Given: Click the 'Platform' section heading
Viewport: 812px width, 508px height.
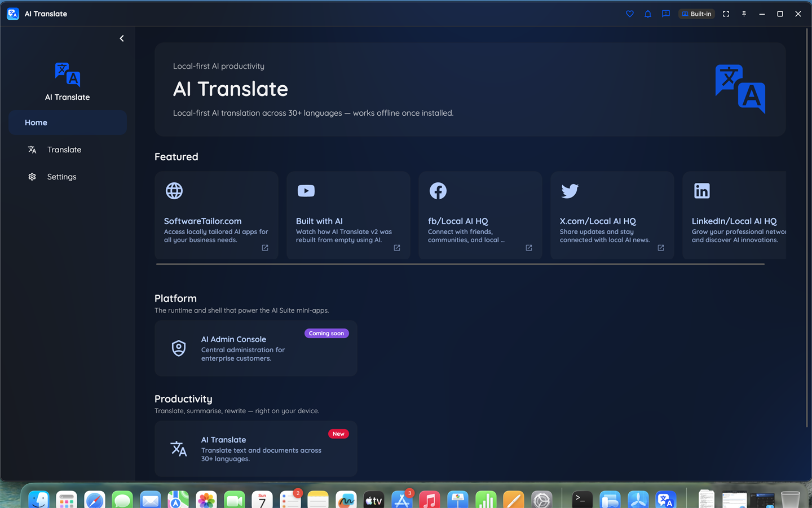Looking at the screenshot, I should click(175, 299).
